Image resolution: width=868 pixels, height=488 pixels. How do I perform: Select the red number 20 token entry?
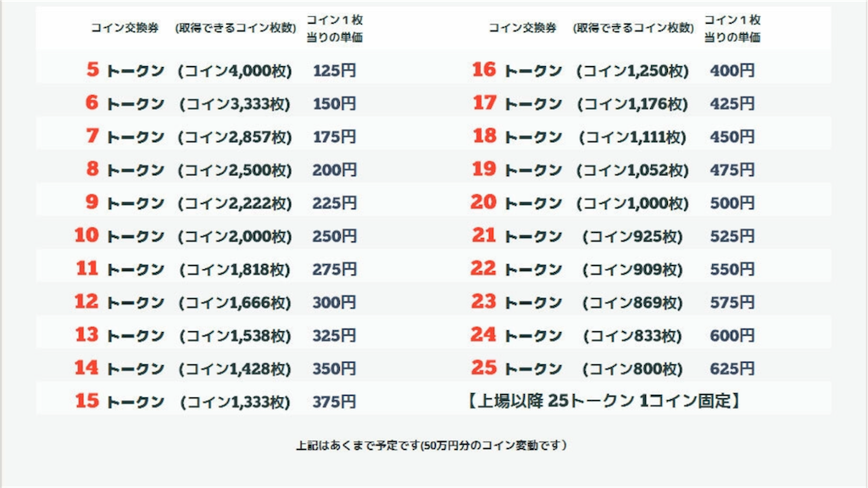tap(484, 202)
